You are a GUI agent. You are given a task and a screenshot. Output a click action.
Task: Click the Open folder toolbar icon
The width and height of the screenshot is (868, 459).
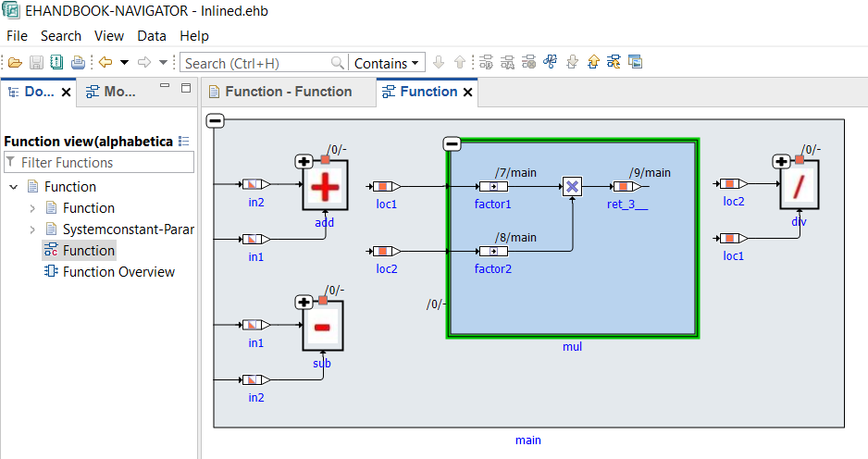14,63
